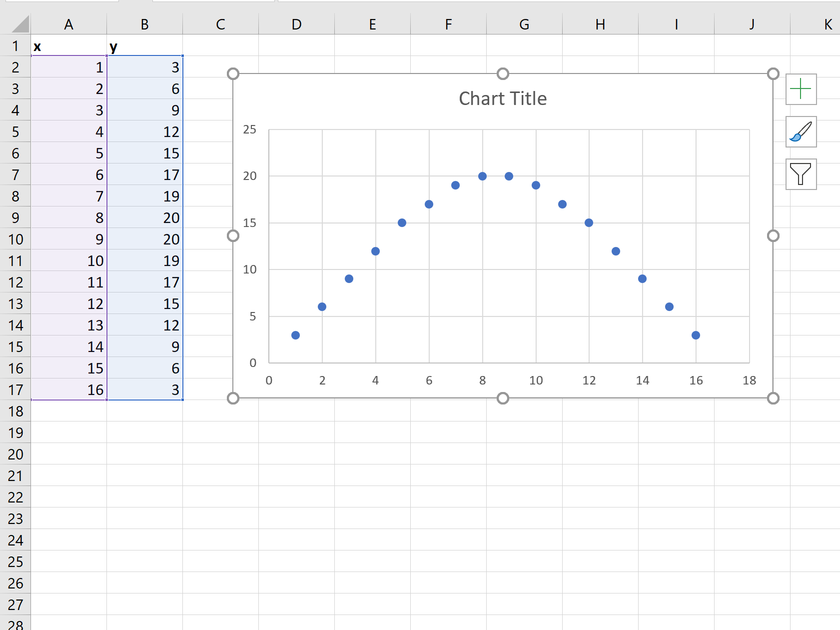The image size is (840, 630).
Task: Click cell B17 with value 3
Action: point(145,389)
